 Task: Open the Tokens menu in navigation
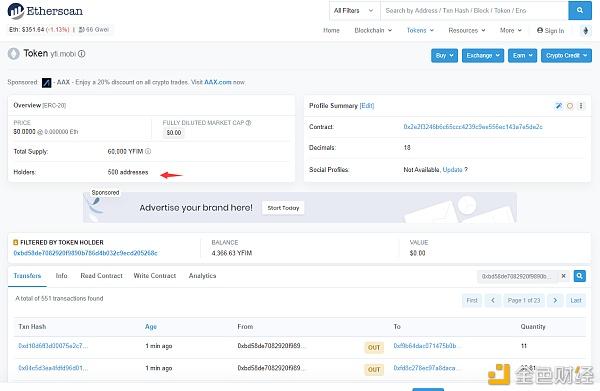click(420, 30)
